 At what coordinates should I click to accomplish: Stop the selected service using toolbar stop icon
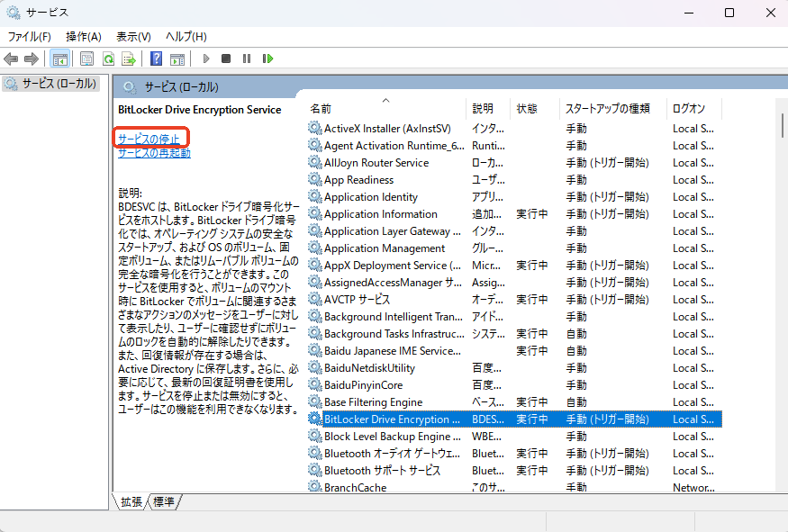pyautogui.click(x=225, y=59)
